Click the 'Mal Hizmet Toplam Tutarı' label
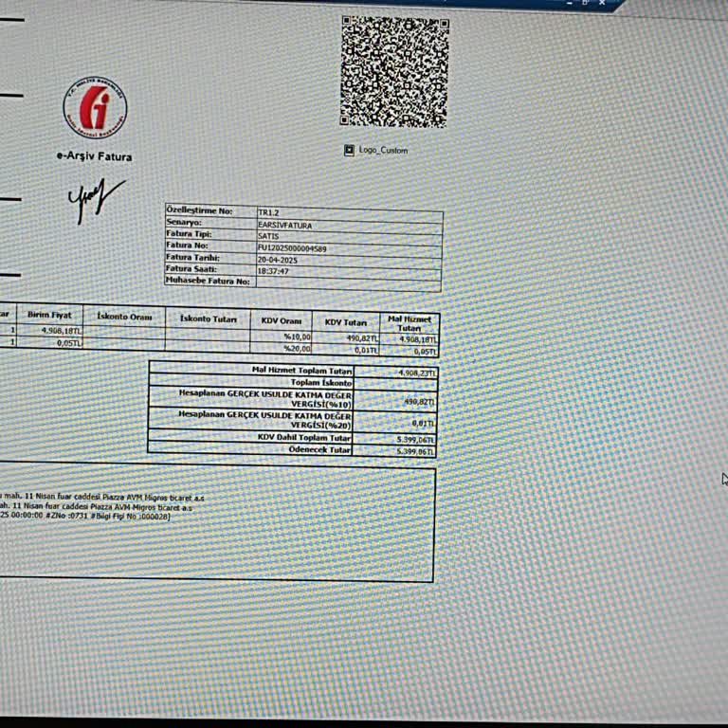728x728 pixels. click(301, 371)
